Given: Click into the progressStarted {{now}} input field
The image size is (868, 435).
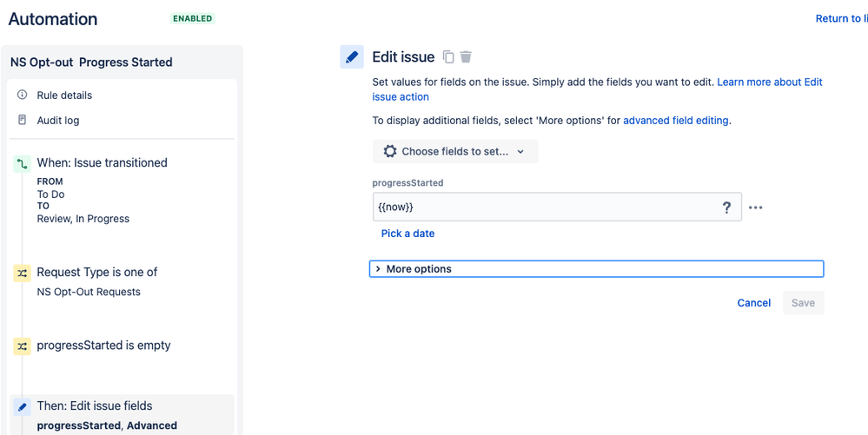Looking at the screenshot, I should pos(543,208).
